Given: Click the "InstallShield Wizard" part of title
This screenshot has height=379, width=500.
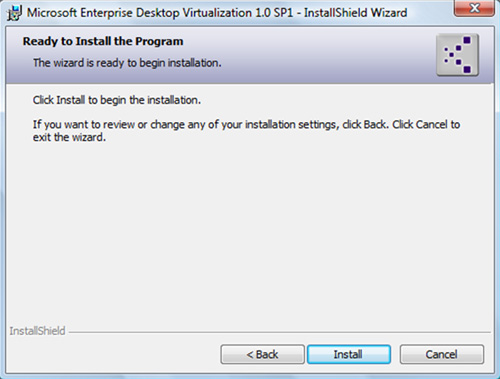Looking at the screenshot, I should [355, 13].
